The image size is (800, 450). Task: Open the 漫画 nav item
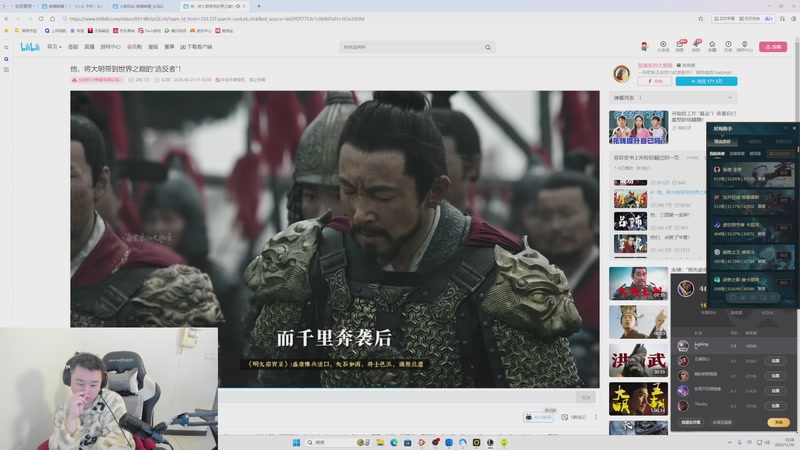click(153, 47)
